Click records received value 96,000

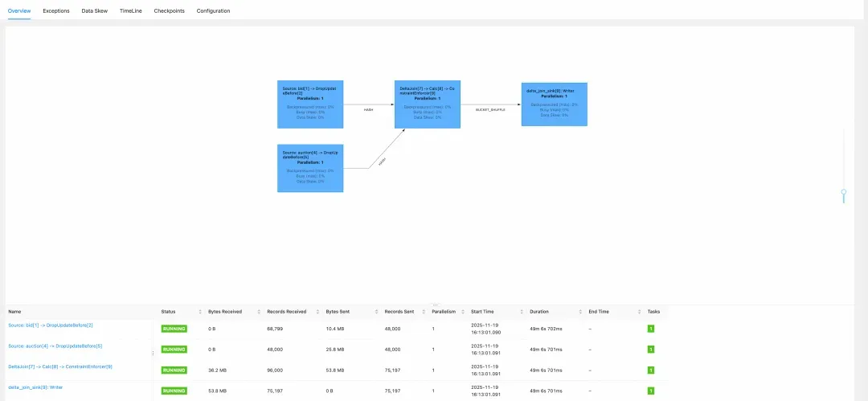coord(275,370)
